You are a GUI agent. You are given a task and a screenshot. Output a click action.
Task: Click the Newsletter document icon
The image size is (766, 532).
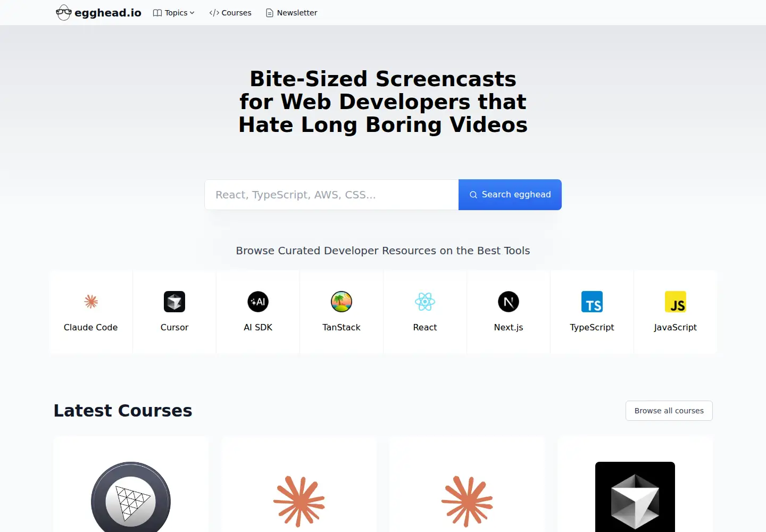270,13
